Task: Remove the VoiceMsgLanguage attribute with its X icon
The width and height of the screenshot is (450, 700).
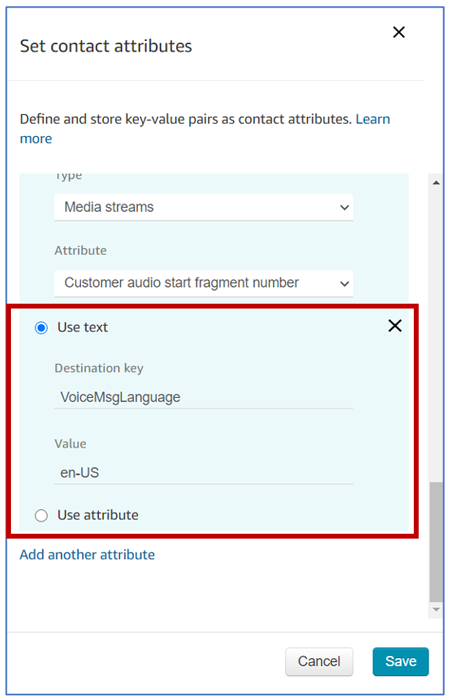Action: click(395, 326)
